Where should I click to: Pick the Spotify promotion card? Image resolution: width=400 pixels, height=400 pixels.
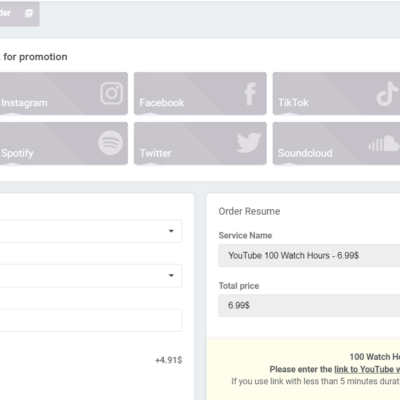(64, 143)
